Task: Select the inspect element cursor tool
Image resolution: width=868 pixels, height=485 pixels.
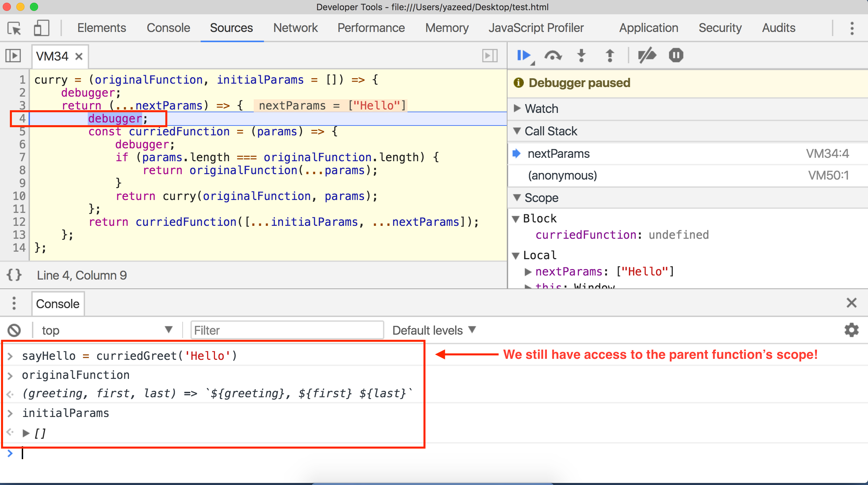Action: point(14,28)
